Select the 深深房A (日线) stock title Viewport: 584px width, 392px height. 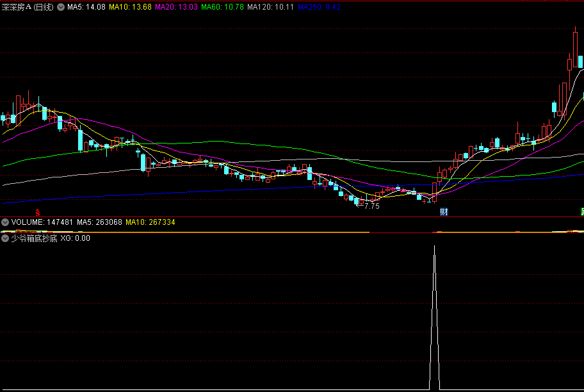point(28,7)
